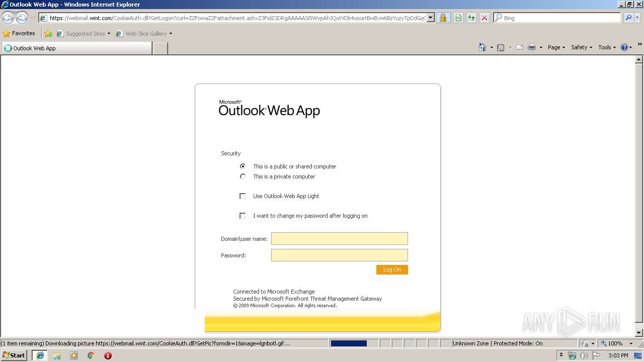Click the browser Forward arrow

tap(22, 18)
